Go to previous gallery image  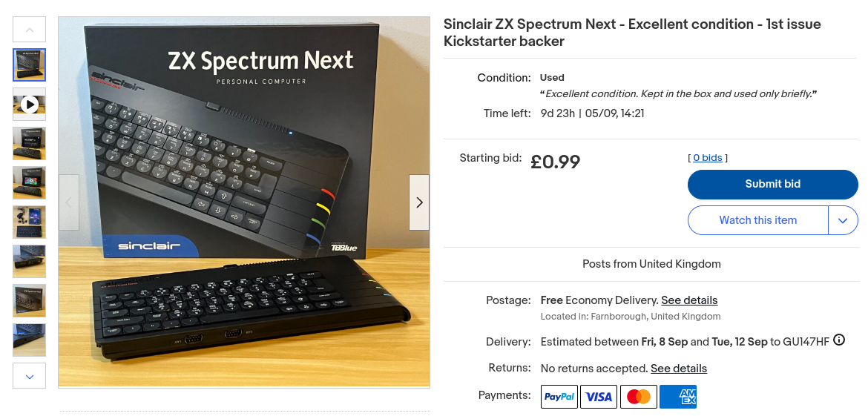(69, 202)
